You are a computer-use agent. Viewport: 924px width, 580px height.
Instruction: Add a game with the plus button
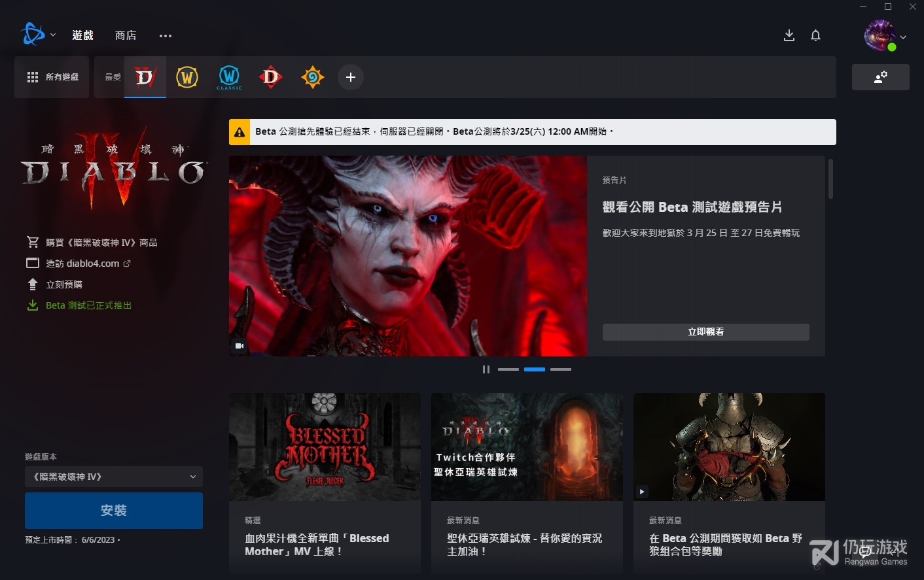coord(351,77)
